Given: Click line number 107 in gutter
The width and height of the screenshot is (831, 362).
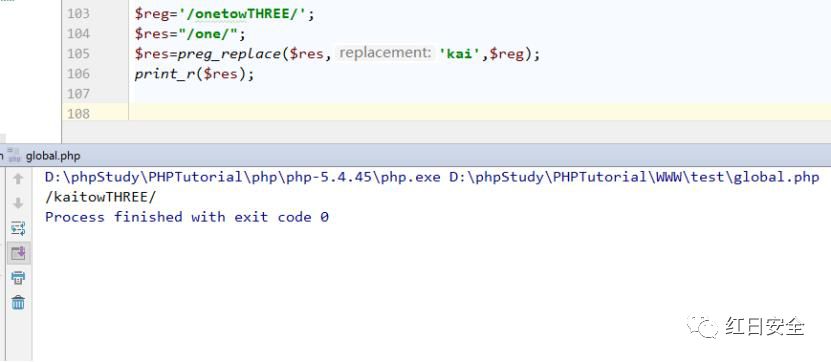Looking at the screenshot, I should click(x=78, y=94).
